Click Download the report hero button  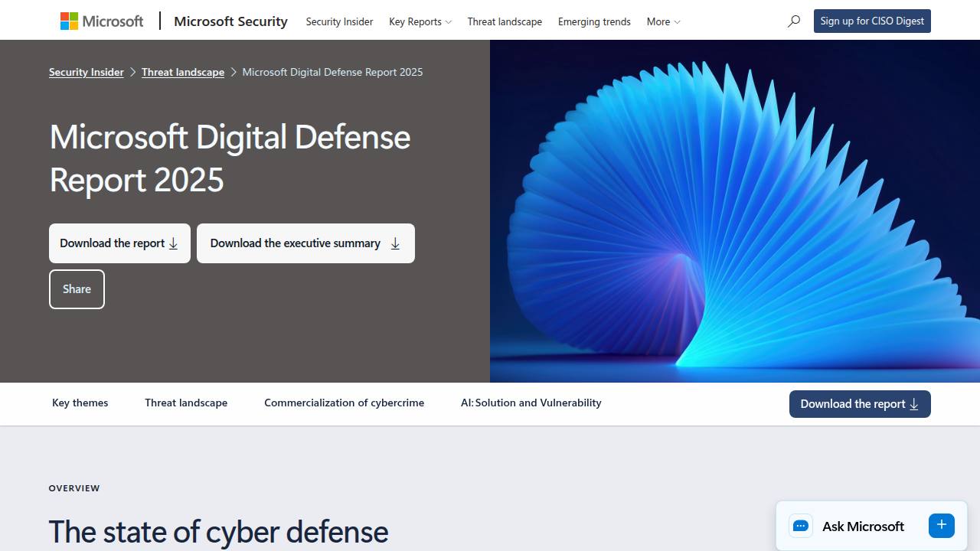(x=119, y=243)
